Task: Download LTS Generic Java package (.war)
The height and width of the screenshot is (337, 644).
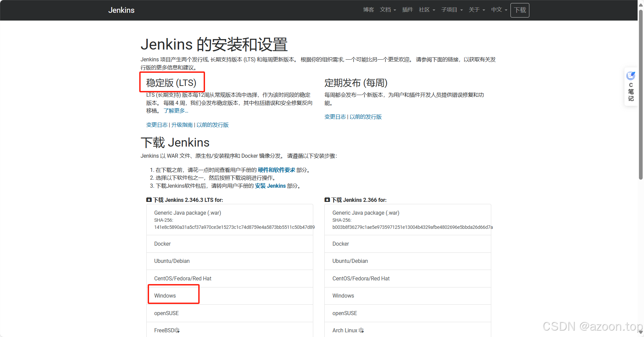Action: (230, 220)
